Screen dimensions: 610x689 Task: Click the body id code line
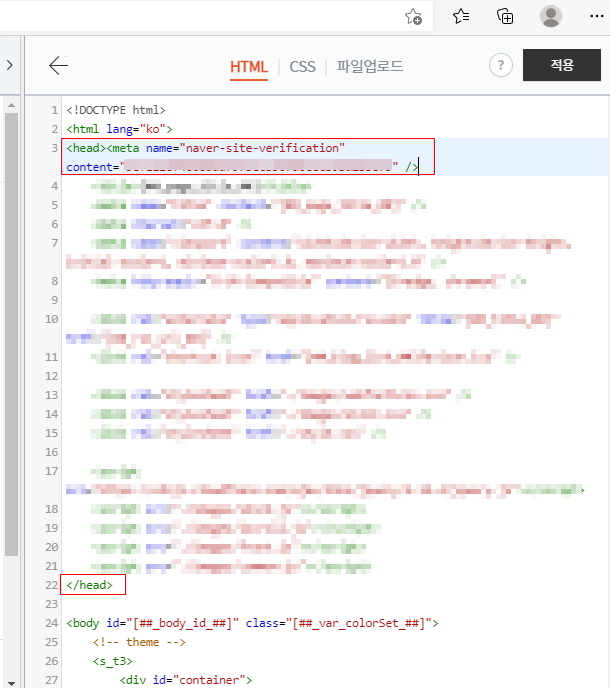tap(252, 623)
